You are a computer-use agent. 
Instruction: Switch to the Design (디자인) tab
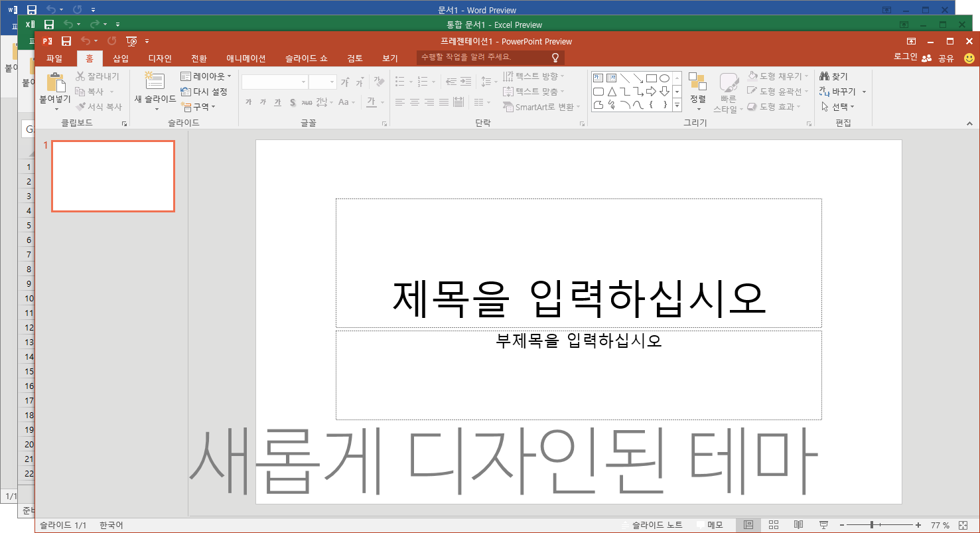(x=160, y=58)
